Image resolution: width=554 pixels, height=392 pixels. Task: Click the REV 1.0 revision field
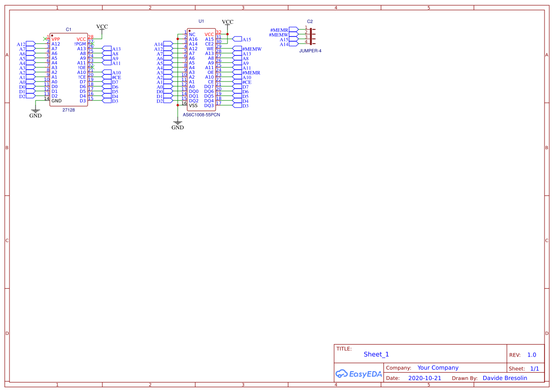point(531,355)
